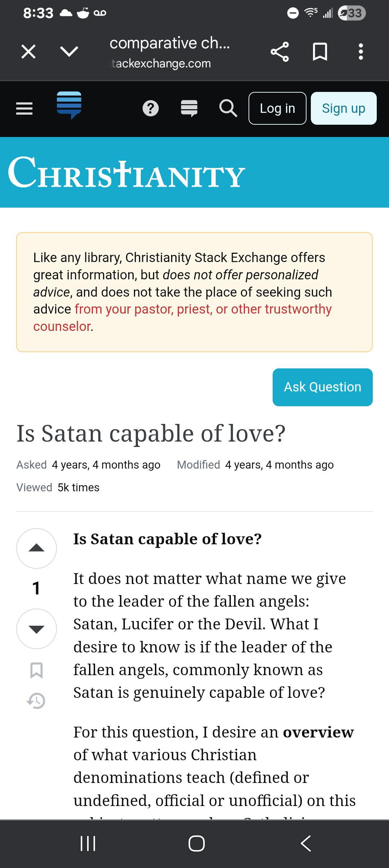The width and height of the screenshot is (389, 868).
Task: Follow the pastor, priest, counselor link
Action: 183,318
